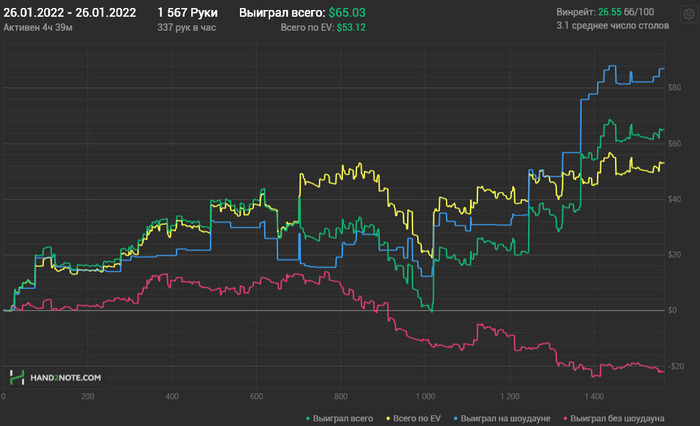Click the winrate value 26.55 бб/100
Screen dimensions: 700x426
coord(626,12)
